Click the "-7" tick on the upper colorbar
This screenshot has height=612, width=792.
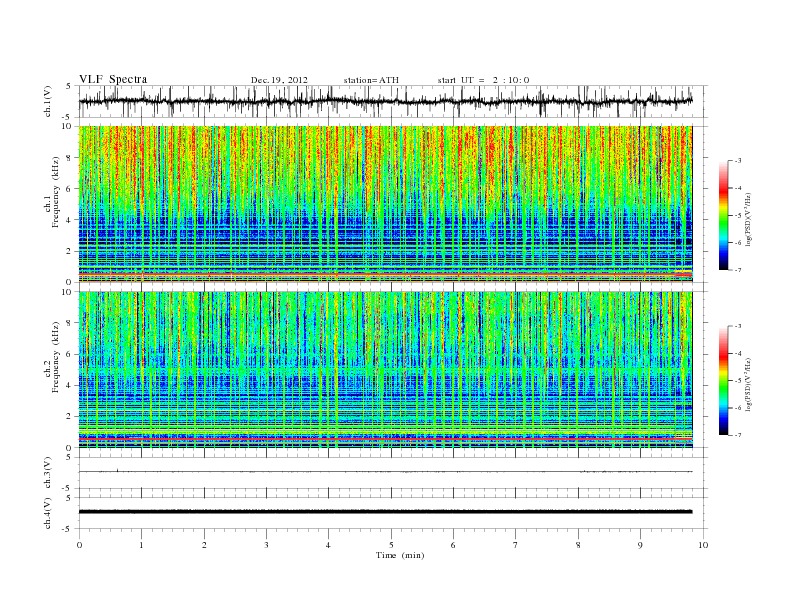[738, 270]
